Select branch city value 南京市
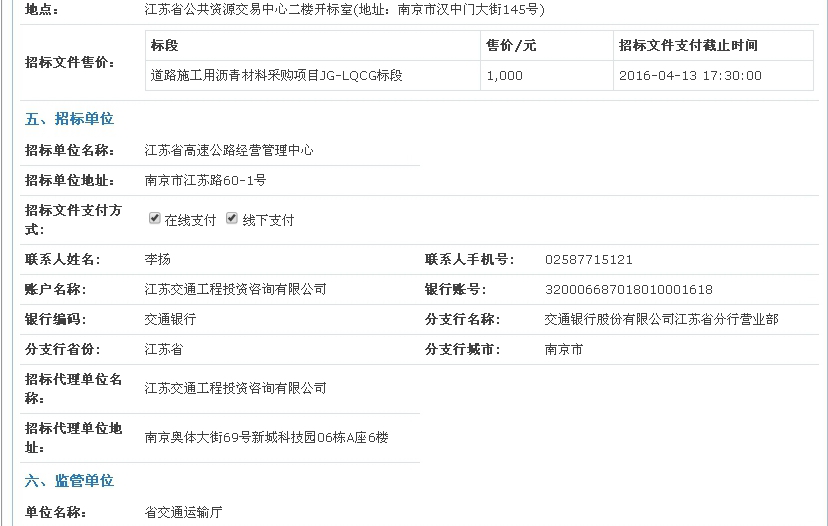828x526 pixels. (564, 350)
